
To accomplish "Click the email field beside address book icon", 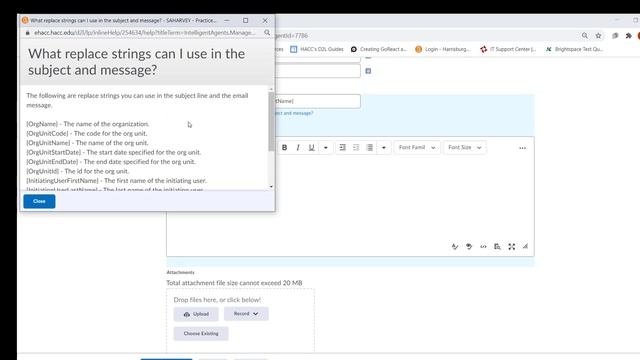I will 318,71.
